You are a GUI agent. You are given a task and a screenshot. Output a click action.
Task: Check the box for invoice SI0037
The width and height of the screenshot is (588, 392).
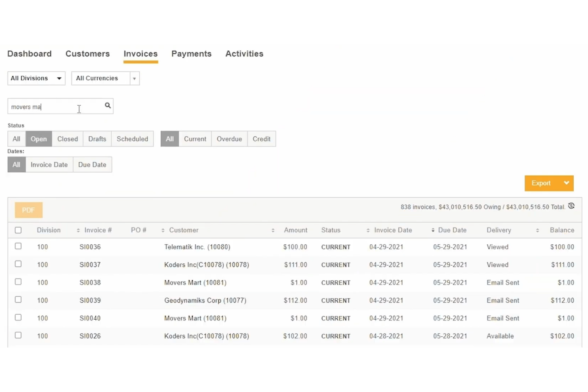click(x=18, y=264)
